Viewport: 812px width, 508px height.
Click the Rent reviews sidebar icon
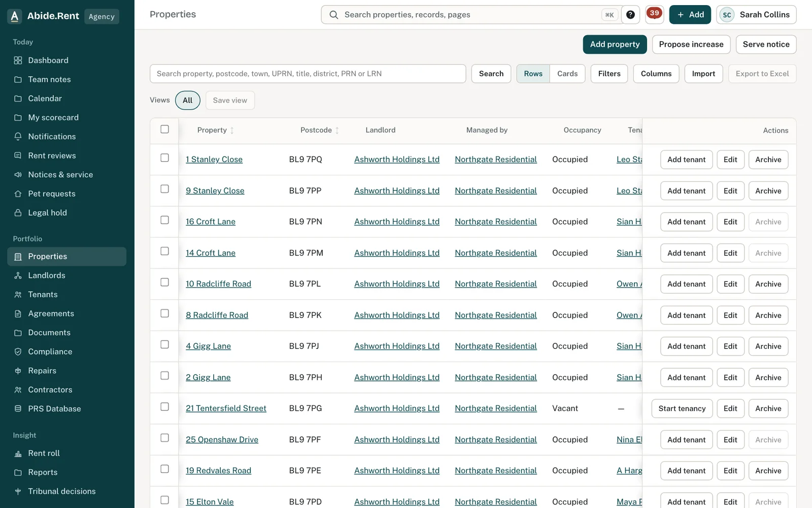(x=18, y=155)
